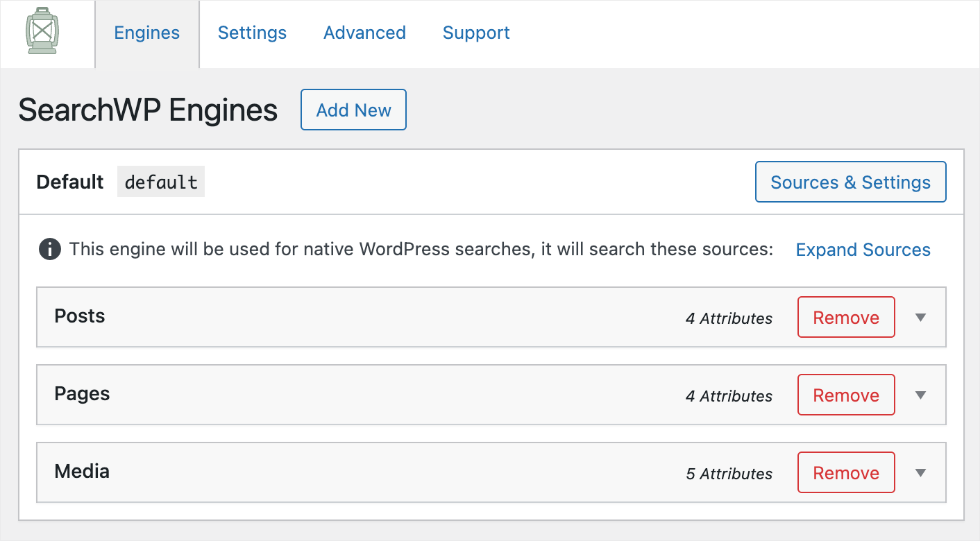This screenshot has width=980, height=541.
Task: Click the native WordPress searches description text
Action: pyautogui.click(x=421, y=250)
